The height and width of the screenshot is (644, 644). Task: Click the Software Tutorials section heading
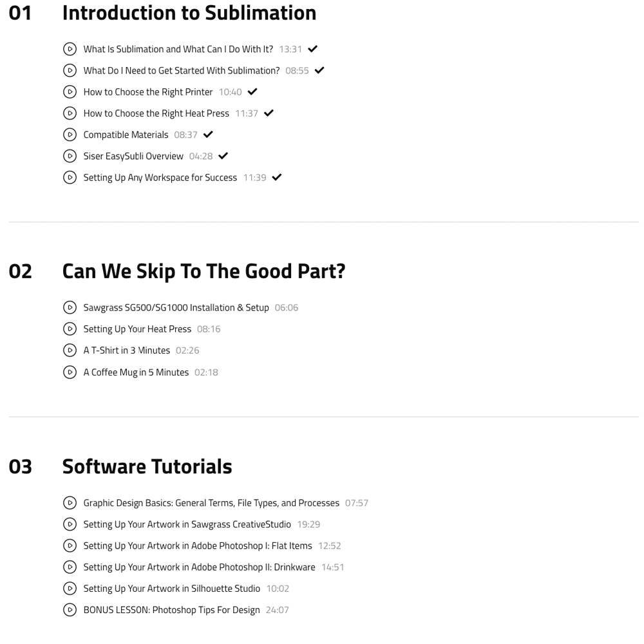click(147, 466)
